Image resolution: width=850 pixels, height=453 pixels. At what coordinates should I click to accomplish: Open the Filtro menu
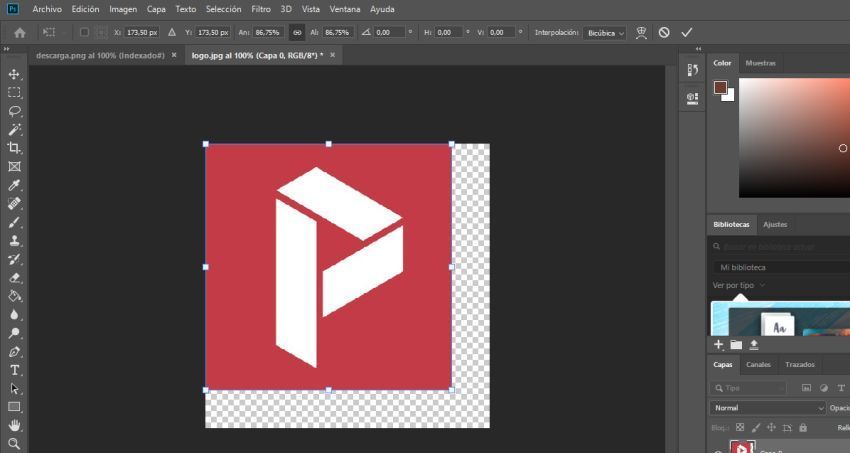coord(261,9)
